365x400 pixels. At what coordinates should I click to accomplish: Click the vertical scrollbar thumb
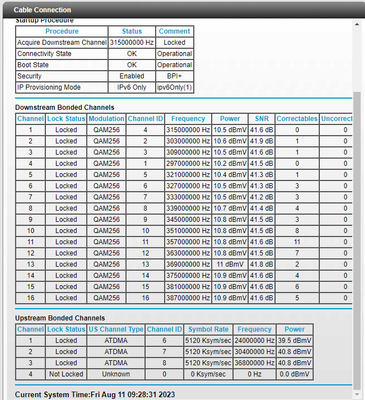(357, 240)
